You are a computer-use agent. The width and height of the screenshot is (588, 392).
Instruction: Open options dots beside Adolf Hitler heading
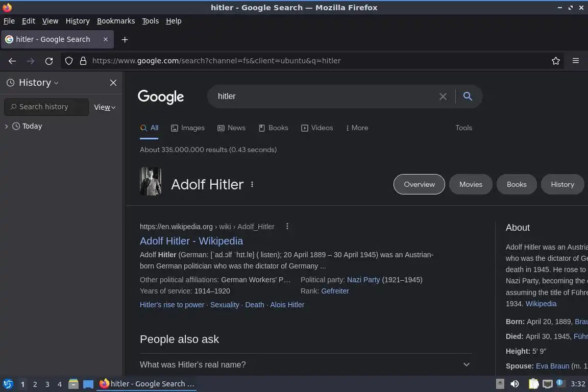coord(252,184)
